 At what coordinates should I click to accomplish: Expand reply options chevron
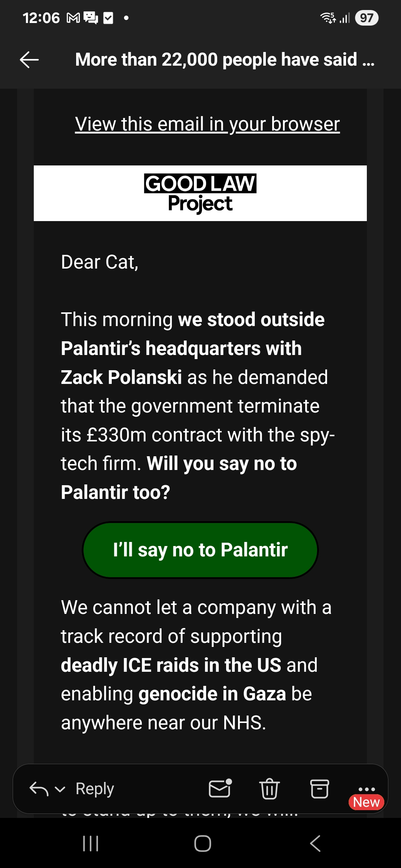60,789
